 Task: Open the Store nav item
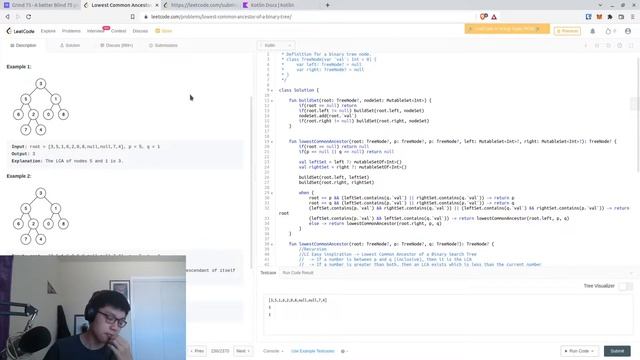[164, 31]
